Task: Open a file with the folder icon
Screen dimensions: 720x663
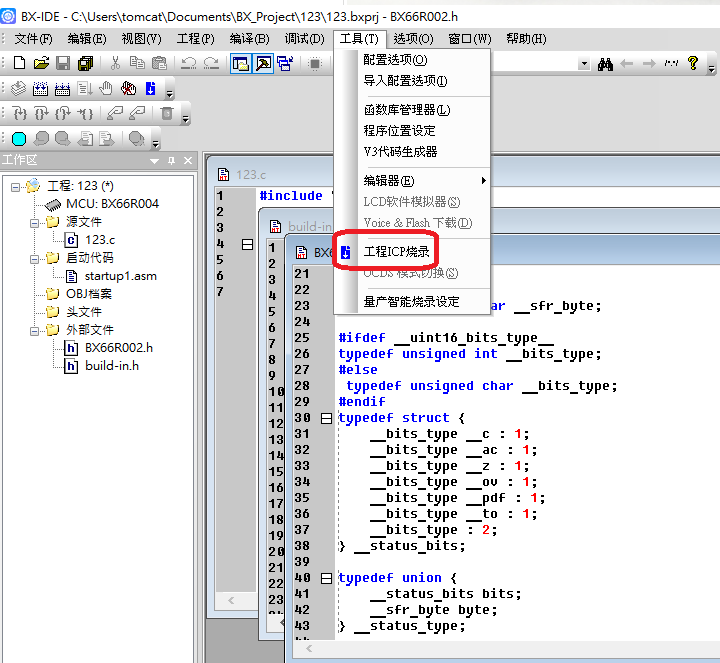Action: (41, 63)
